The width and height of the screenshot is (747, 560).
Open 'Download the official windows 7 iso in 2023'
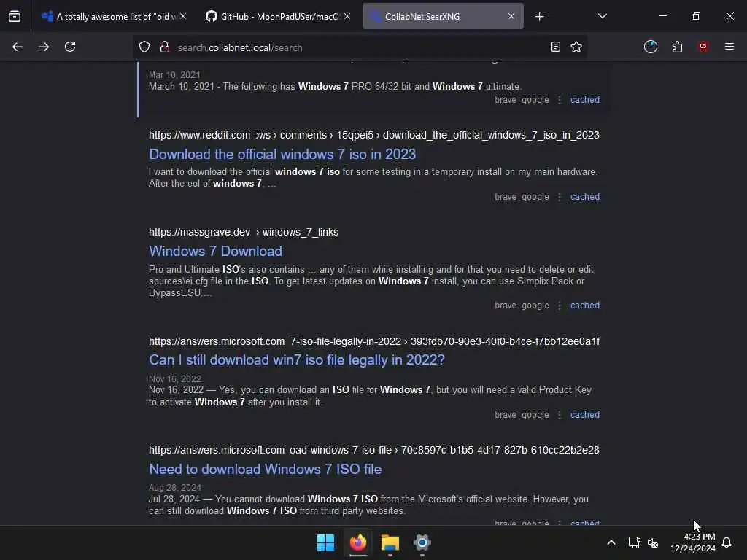pyautogui.click(x=282, y=155)
